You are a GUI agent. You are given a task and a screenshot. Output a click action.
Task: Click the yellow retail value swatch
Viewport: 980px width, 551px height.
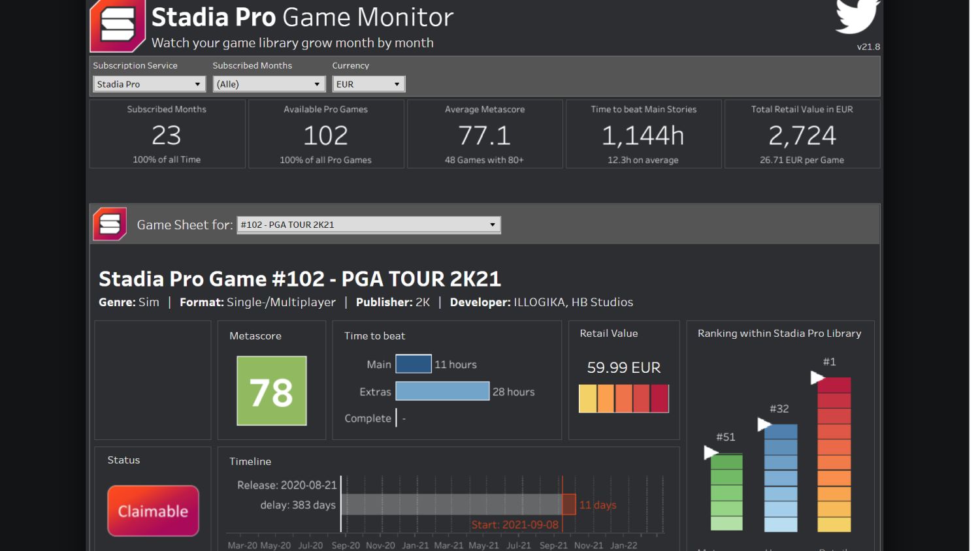588,398
